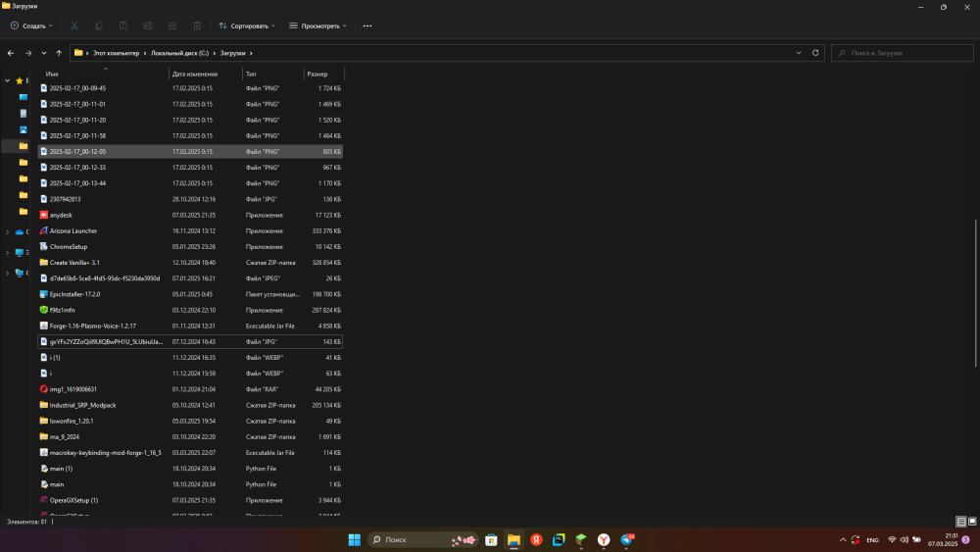Click the Share icon in toolbar

click(x=172, y=25)
